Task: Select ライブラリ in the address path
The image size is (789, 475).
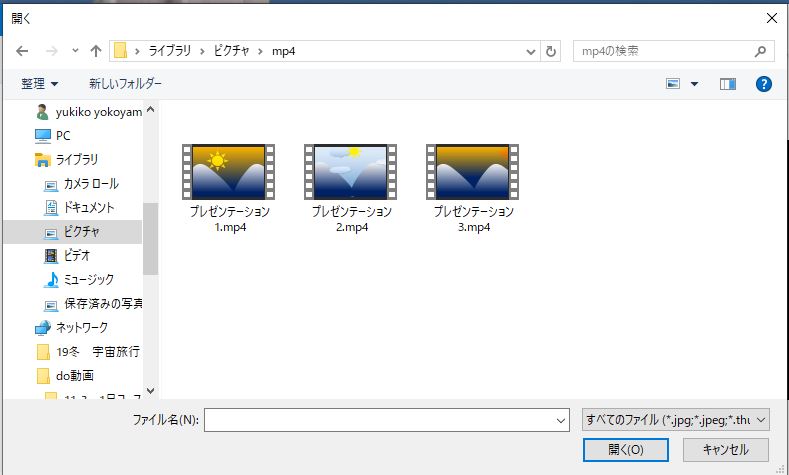Action: click(x=170, y=51)
